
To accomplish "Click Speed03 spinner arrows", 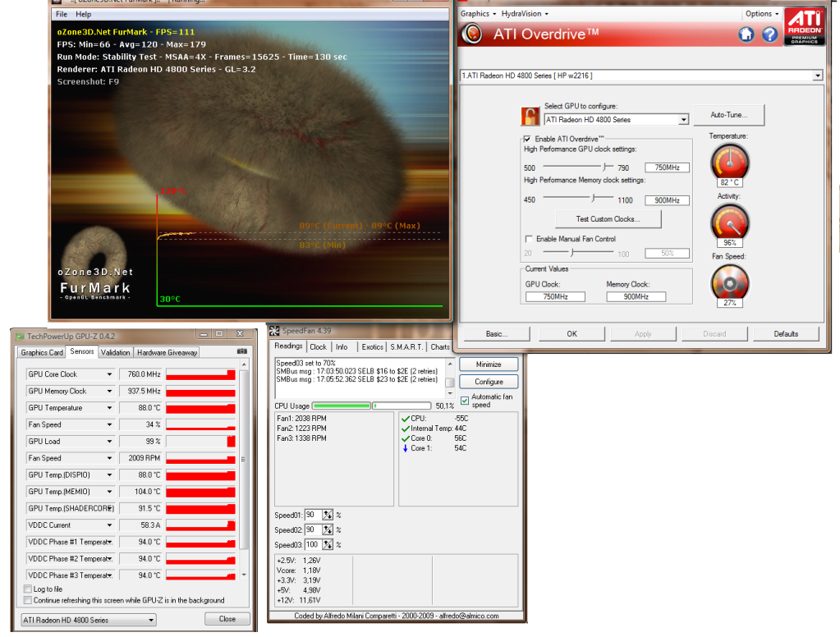I will pos(328,545).
